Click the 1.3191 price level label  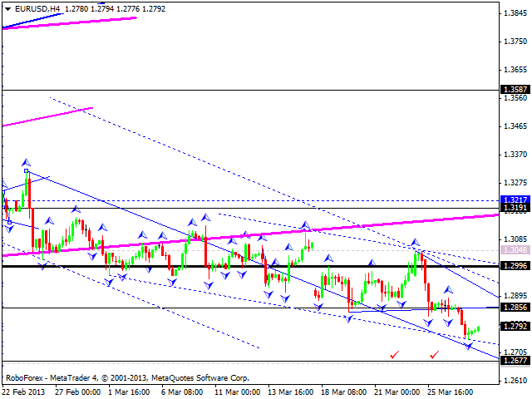click(515, 208)
